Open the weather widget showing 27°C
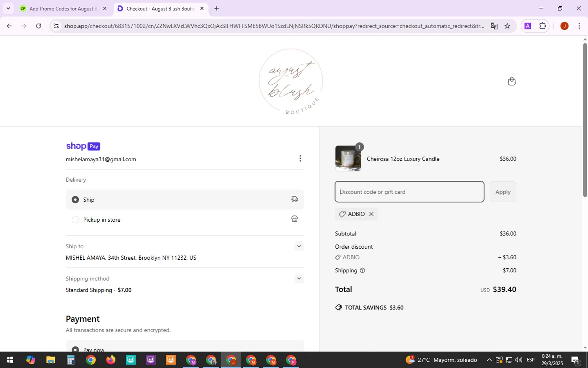The width and height of the screenshot is (588, 368). [441, 360]
